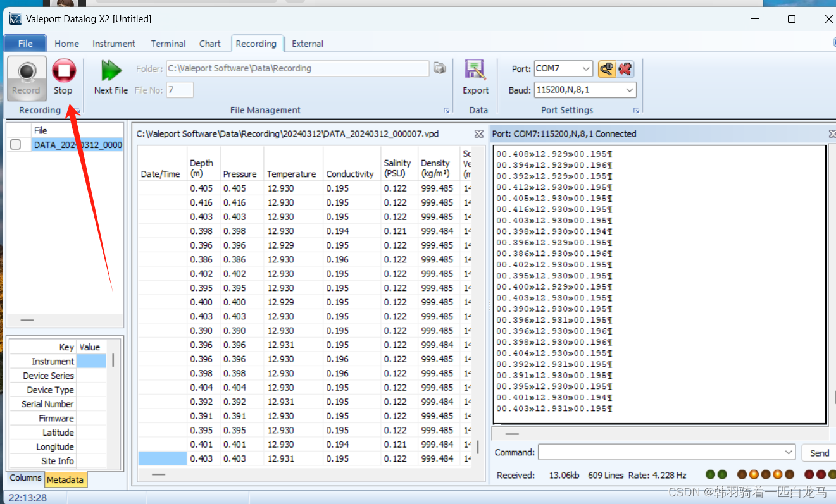Click the greyed Record camera button

27,77
